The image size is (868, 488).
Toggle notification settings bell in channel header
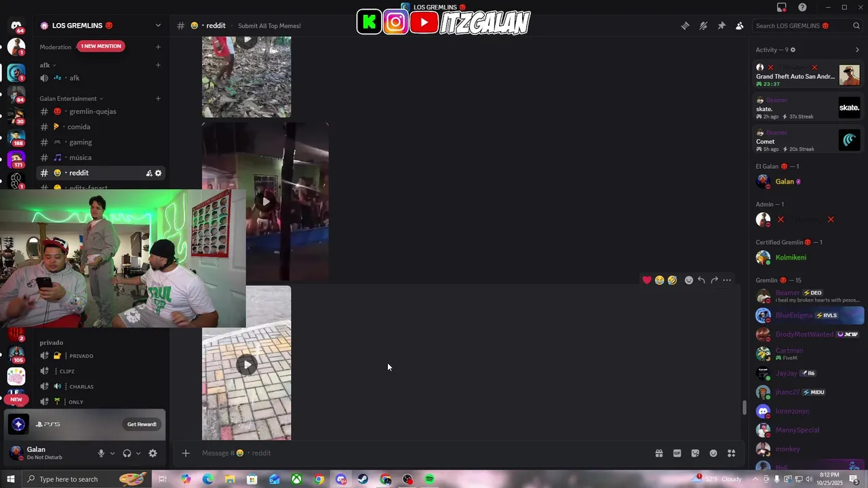pos(703,26)
